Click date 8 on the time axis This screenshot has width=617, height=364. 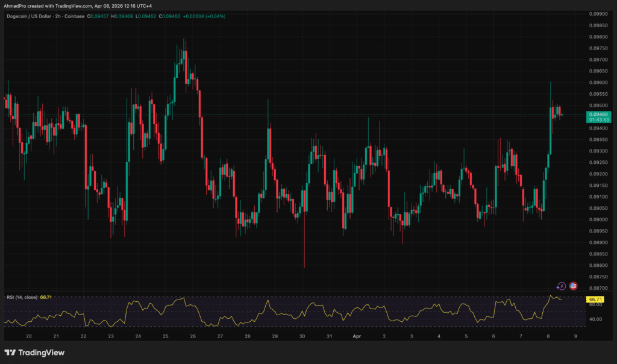click(549, 337)
